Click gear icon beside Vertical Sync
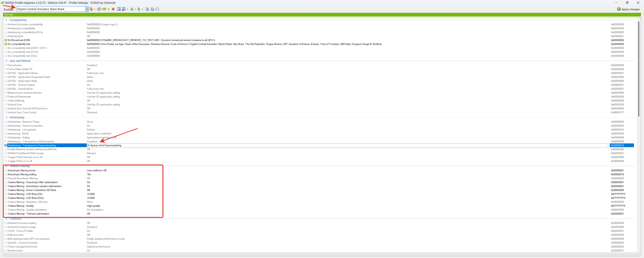 [x=5, y=105]
